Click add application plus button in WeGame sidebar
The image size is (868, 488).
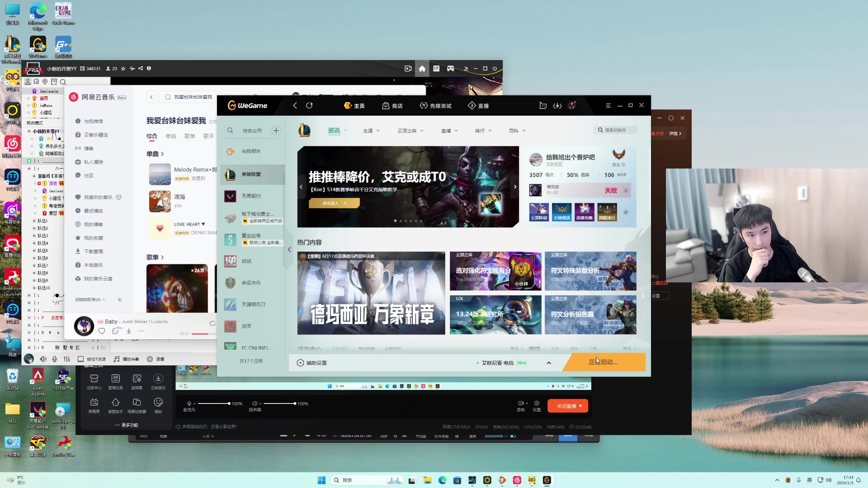[x=276, y=131]
